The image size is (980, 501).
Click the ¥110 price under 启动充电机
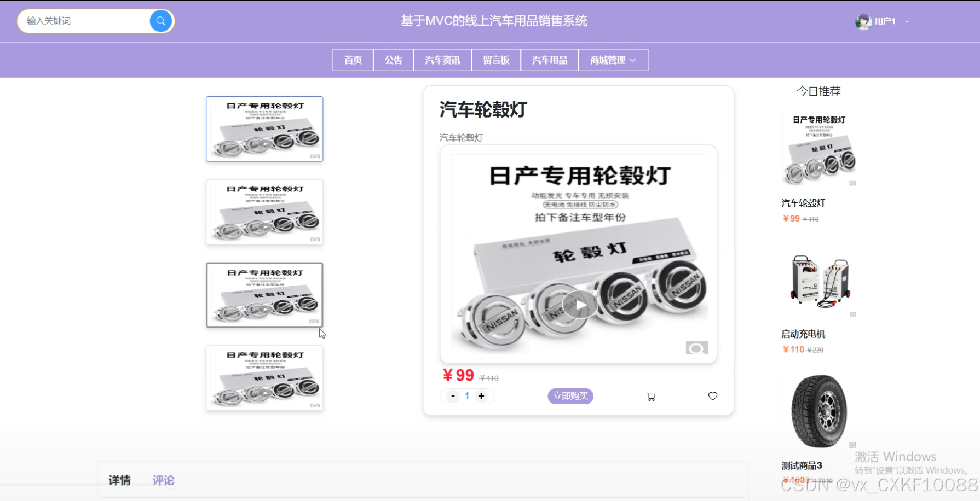pos(793,349)
